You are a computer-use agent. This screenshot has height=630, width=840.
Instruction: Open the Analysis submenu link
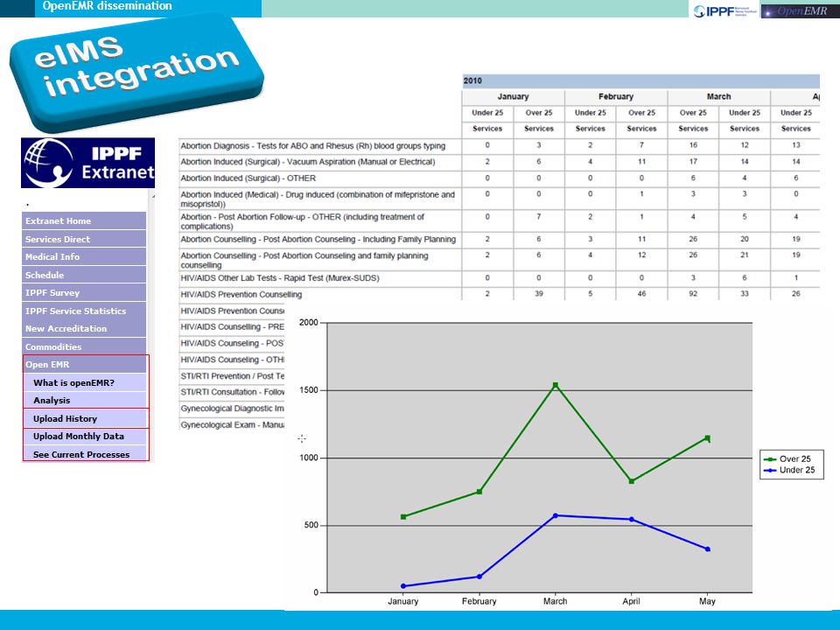pos(85,400)
